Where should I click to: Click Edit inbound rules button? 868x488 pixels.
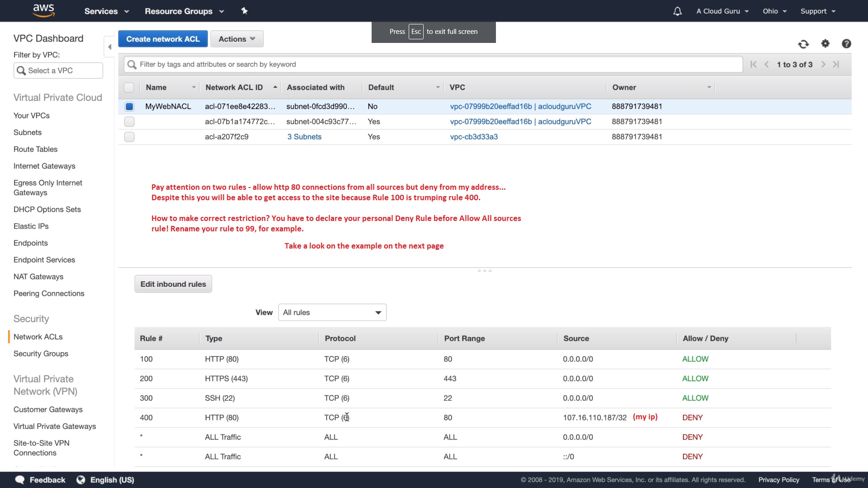click(173, 284)
